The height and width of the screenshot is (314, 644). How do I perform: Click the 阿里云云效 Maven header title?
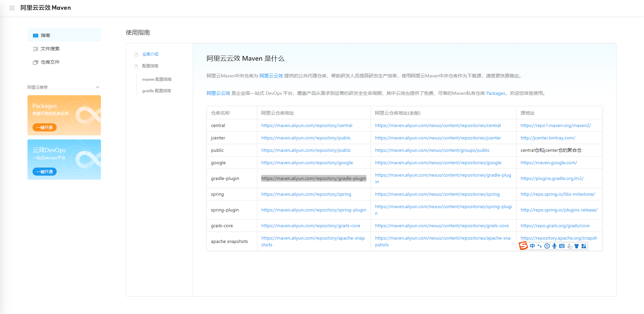tap(46, 8)
